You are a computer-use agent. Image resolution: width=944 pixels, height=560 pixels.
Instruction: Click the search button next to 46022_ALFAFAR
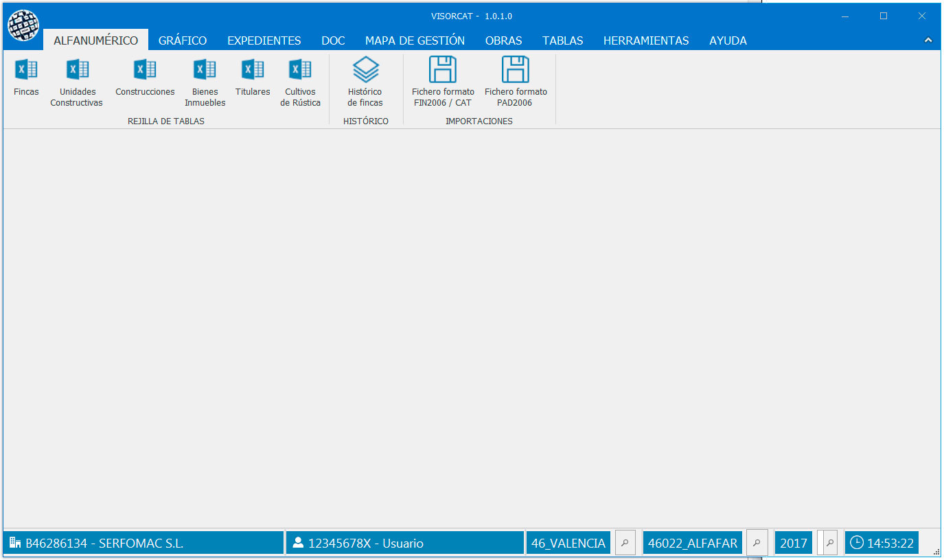click(757, 543)
